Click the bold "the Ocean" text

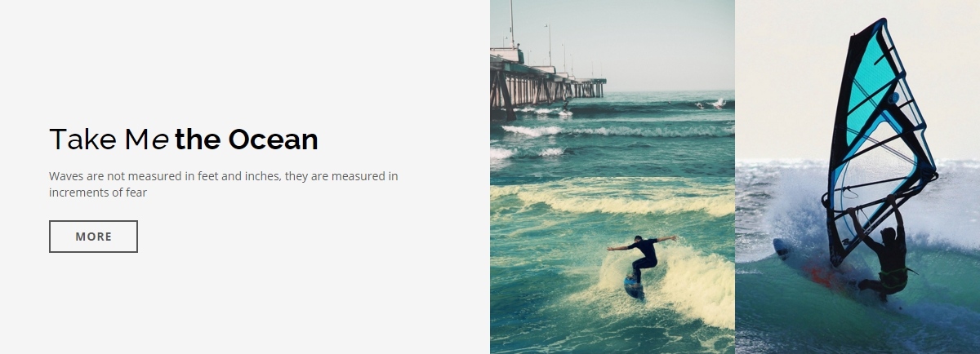click(x=247, y=139)
